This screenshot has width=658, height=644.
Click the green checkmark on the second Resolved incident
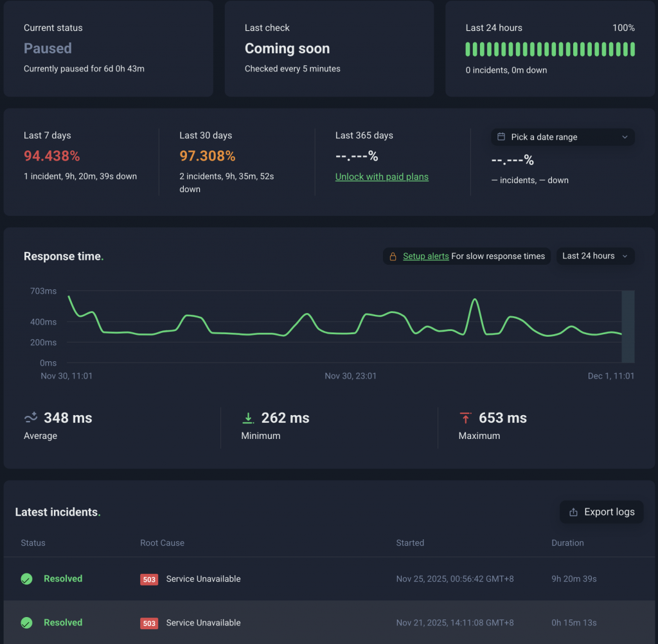pyautogui.click(x=26, y=623)
